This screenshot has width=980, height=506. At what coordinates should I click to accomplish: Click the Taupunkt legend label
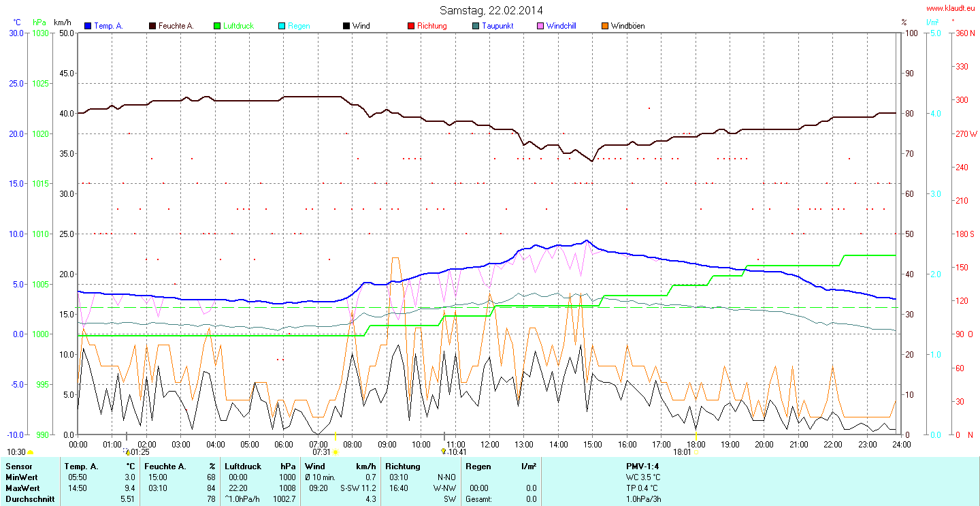[x=497, y=26]
